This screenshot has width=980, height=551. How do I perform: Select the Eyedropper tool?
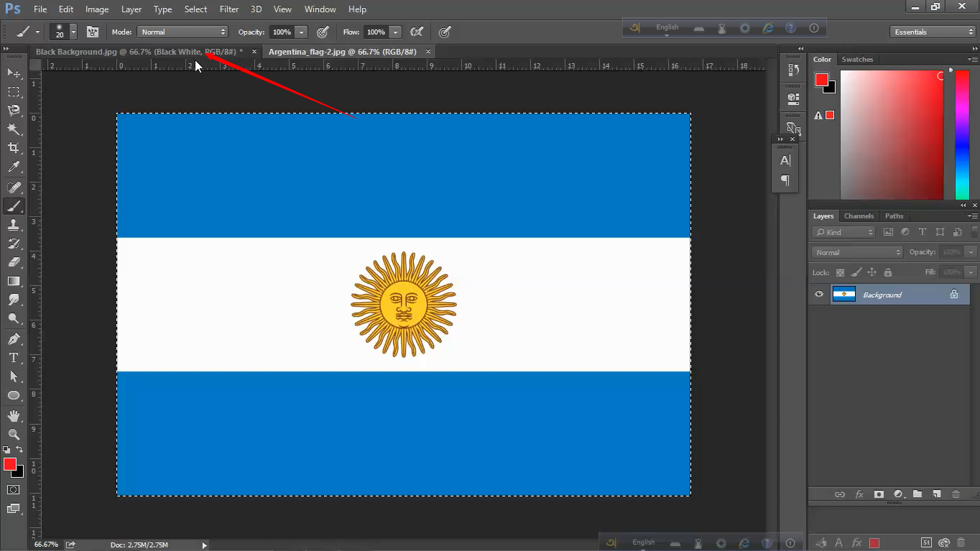coord(14,167)
